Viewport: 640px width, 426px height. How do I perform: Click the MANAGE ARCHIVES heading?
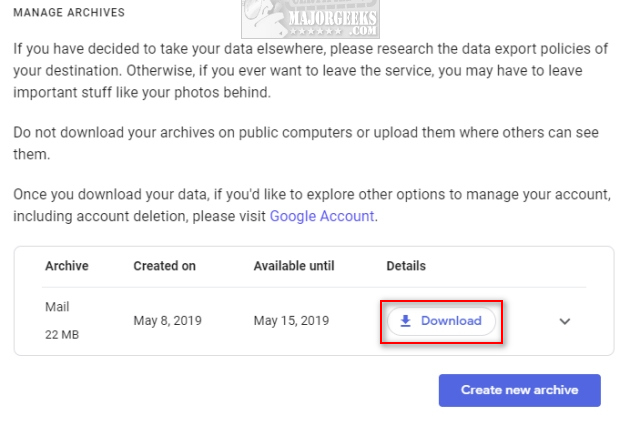click(69, 13)
